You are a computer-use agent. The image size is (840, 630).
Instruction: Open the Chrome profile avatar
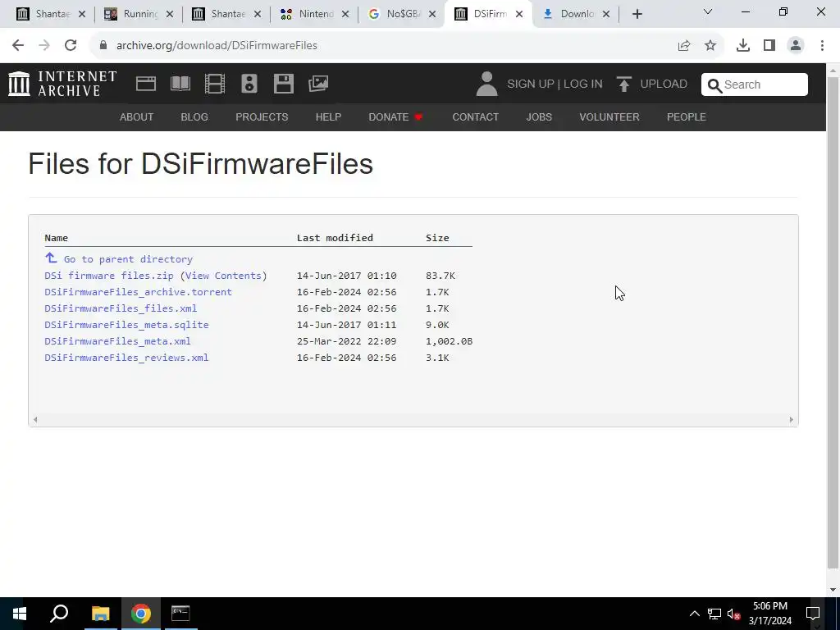point(796,46)
